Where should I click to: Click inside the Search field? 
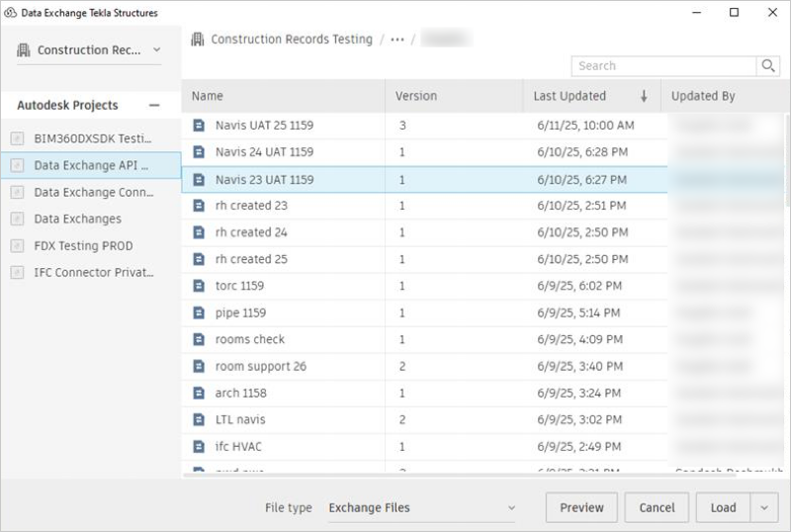[x=663, y=66]
